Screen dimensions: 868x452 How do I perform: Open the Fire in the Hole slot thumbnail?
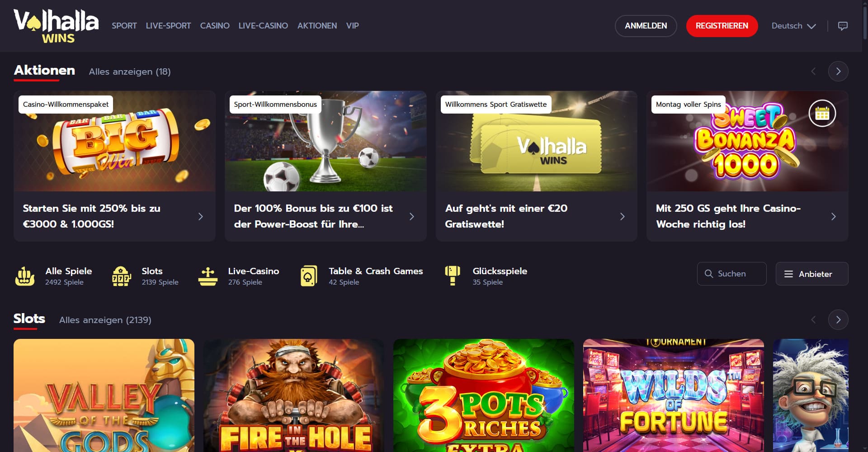[x=294, y=395]
